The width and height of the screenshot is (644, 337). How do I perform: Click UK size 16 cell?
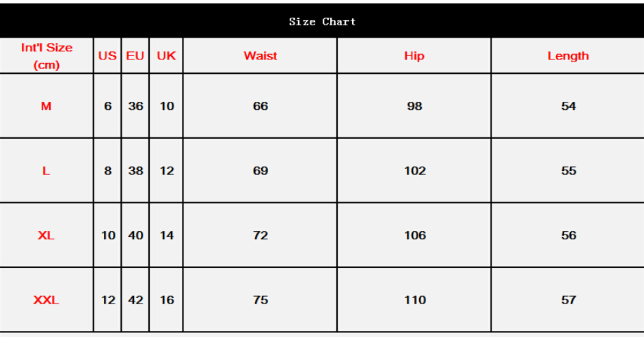click(167, 300)
